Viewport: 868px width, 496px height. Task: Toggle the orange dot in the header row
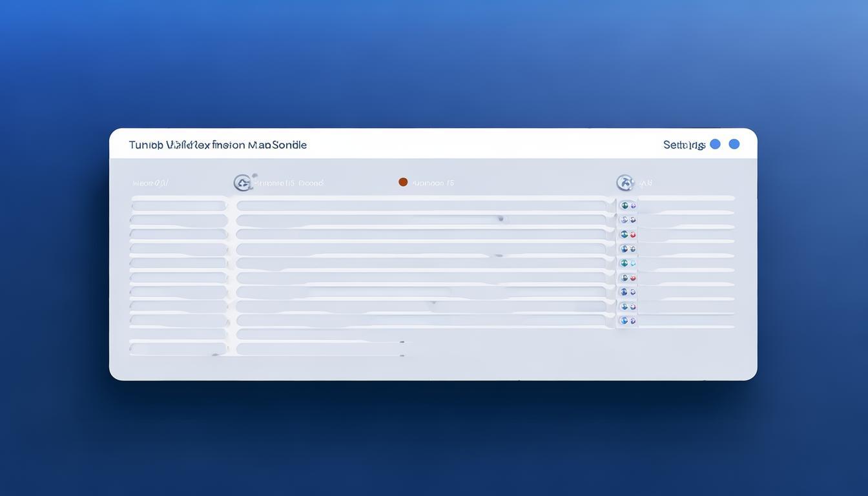click(403, 182)
